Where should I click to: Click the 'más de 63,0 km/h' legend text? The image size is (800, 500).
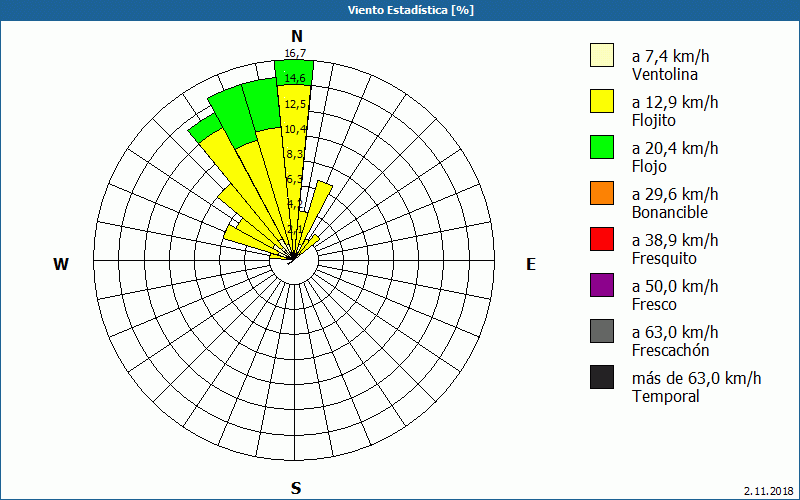[x=696, y=378]
